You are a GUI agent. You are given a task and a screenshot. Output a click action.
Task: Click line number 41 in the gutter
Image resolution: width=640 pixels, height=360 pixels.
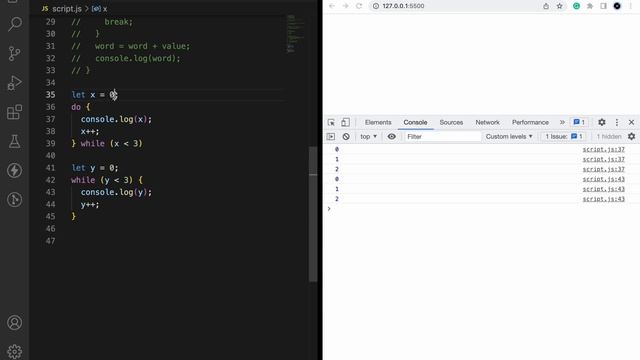click(50, 168)
